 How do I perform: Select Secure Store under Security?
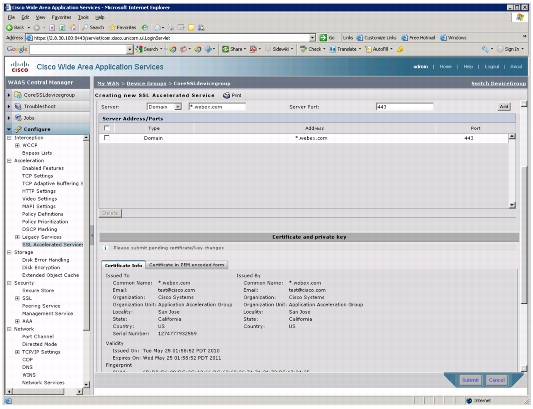point(38,290)
